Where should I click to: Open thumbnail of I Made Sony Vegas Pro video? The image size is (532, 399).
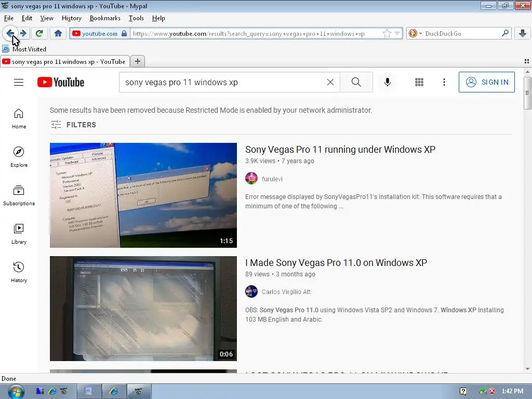(x=143, y=309)
